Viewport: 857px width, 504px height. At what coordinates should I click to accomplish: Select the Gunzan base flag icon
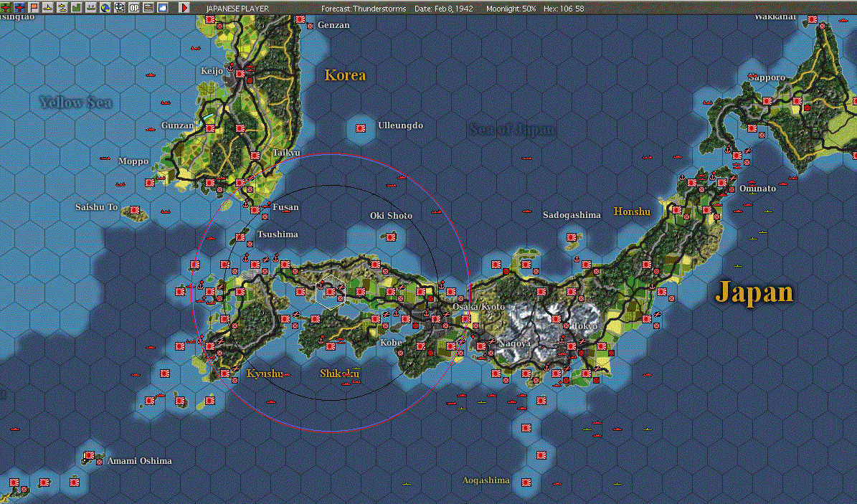click(210, 128)
